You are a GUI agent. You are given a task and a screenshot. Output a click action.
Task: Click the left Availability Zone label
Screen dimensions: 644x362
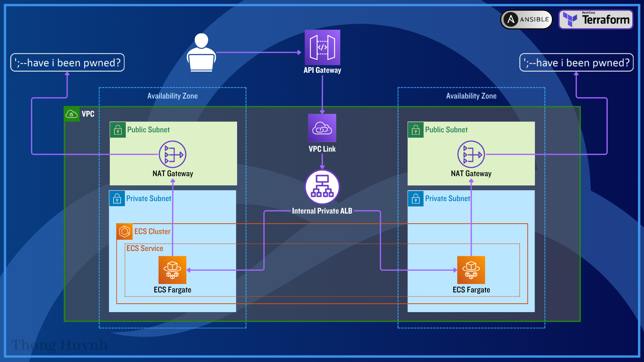point(172,96)
